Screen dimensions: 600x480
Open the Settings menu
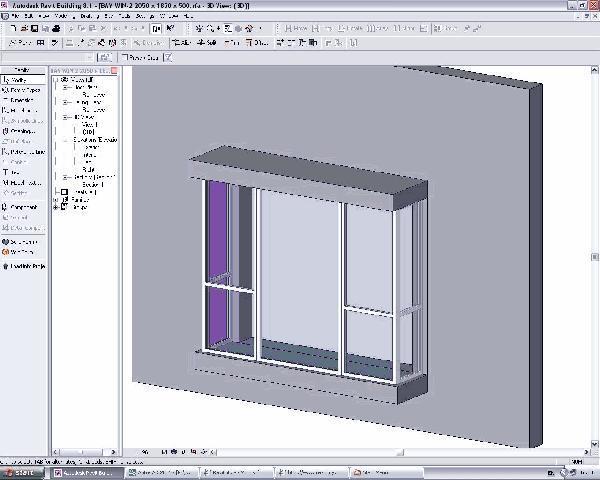coord(145,16)
